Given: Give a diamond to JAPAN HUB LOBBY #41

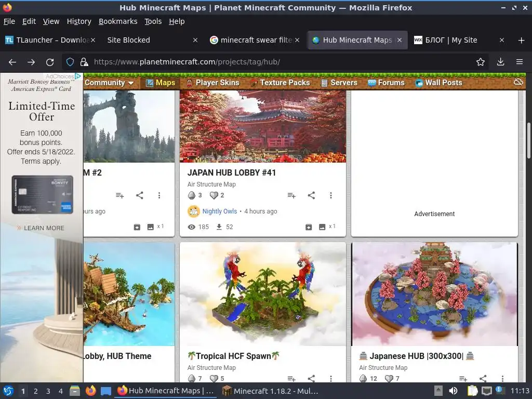Looking at the screenshot, I should click(192, 195).
